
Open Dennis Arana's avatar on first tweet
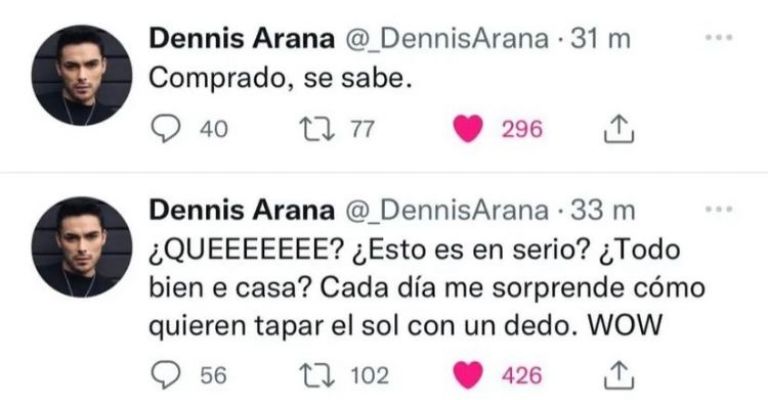click(82, 76)
